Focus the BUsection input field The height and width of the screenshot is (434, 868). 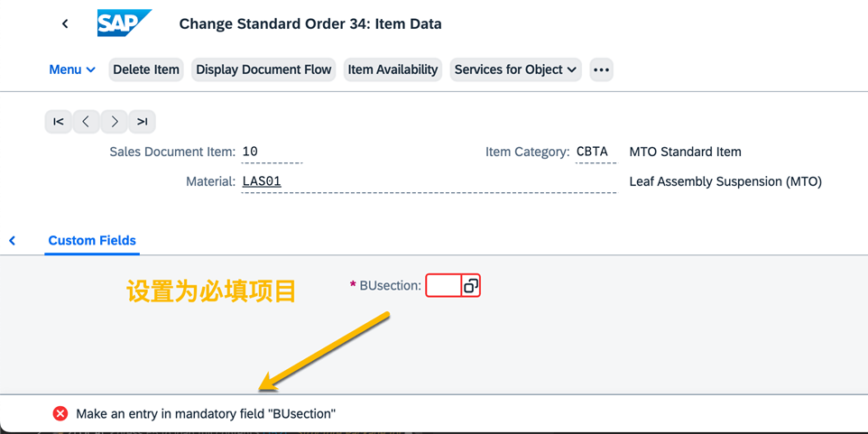tap(443, 286)
